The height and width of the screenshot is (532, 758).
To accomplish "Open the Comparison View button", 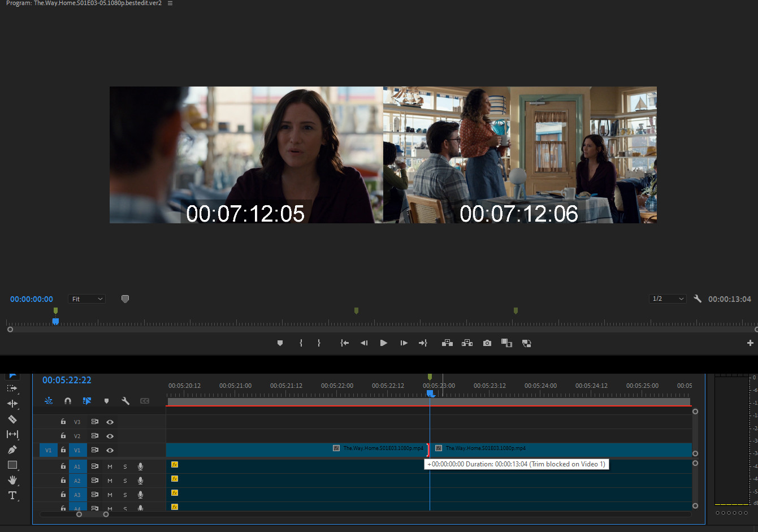I will click(x=506, y=343).
